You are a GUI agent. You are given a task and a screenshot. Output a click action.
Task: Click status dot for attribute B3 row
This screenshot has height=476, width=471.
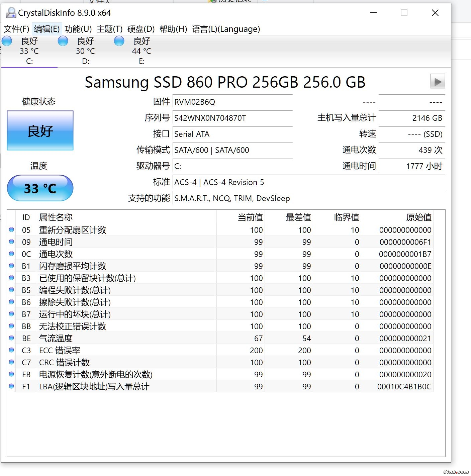[x=11, y=278]
